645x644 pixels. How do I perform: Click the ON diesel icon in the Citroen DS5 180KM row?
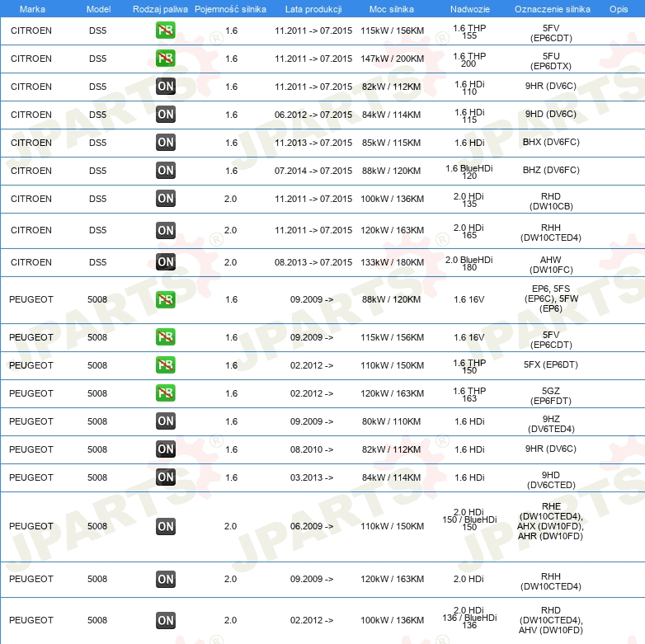166,262
